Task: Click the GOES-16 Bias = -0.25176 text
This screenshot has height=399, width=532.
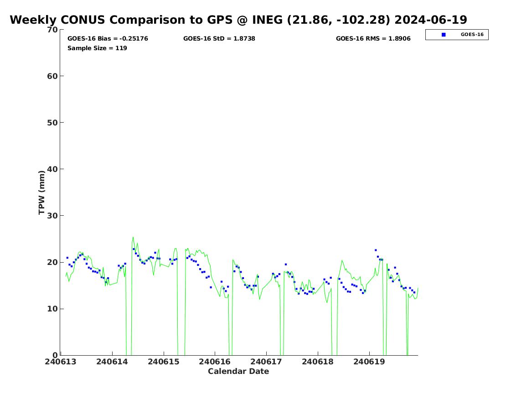Action: [108, 39]
